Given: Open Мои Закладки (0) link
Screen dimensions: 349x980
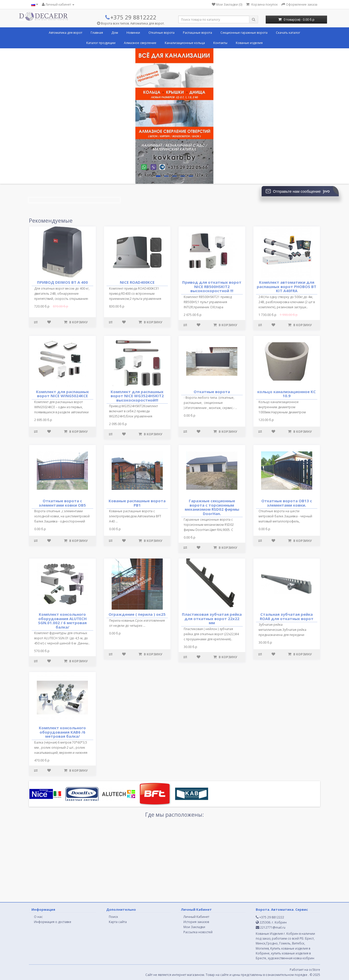Looking at the screenshot, I should (227, 5).
